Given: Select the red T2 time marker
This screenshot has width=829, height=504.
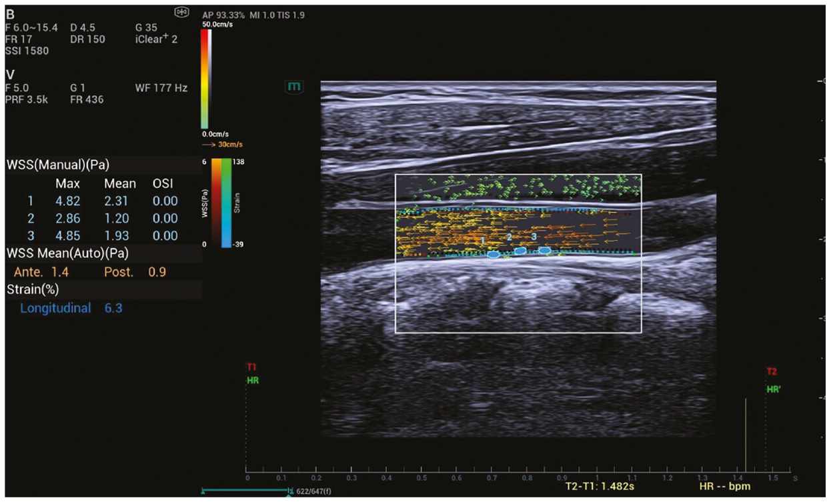Looking at the screenshot, I should [x=772, y=371].
